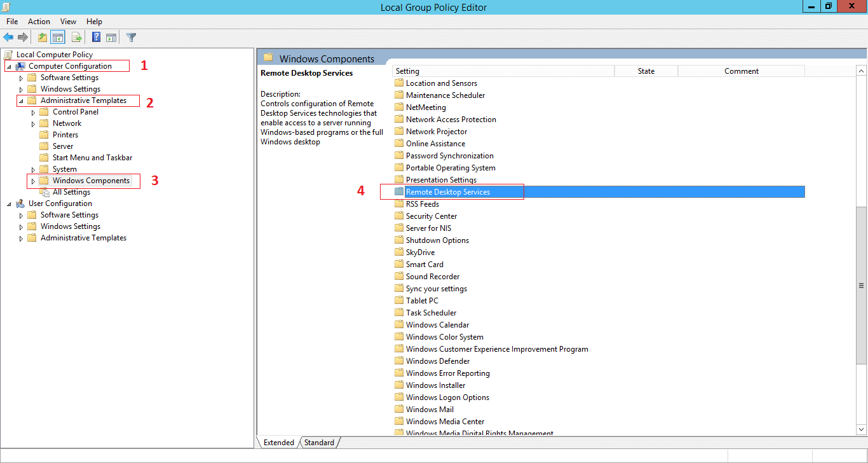Screen dimensions: 868x463
Task: Select "Network Access Protection" in the list
Action: (451, 120)
